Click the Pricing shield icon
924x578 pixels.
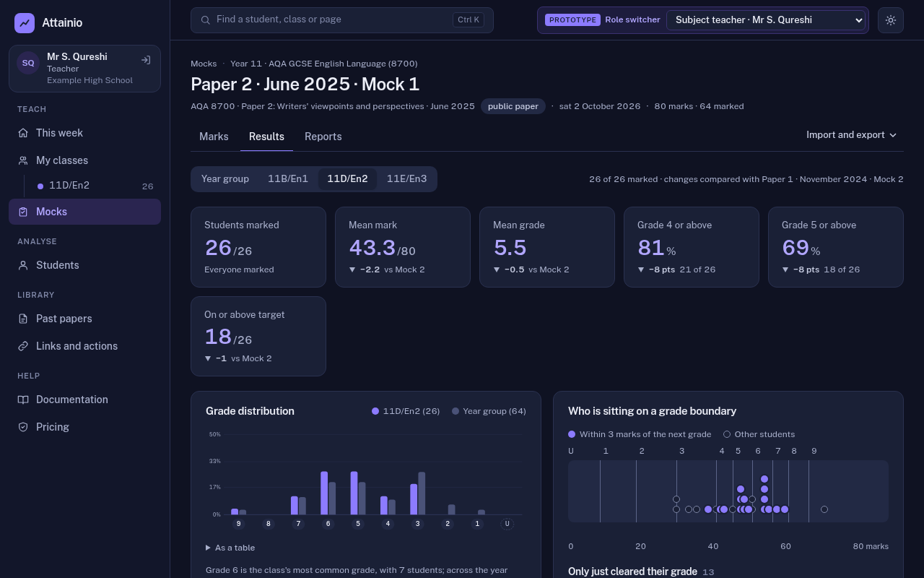pyautogui.click(x=23, y=427)
